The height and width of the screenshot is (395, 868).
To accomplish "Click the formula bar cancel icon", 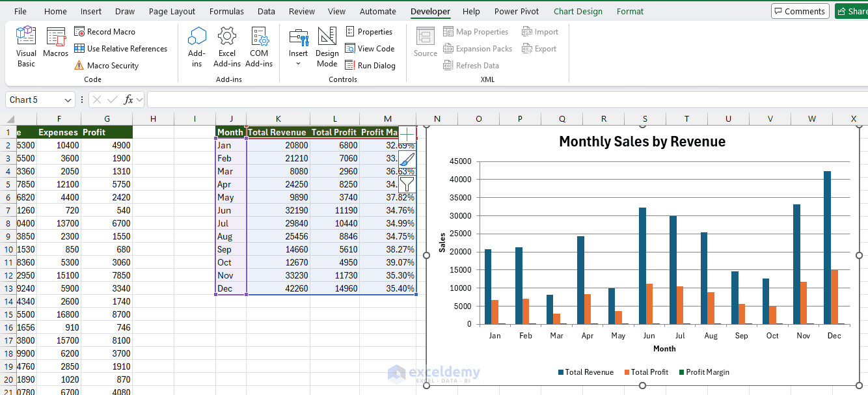I will [96, 100].
